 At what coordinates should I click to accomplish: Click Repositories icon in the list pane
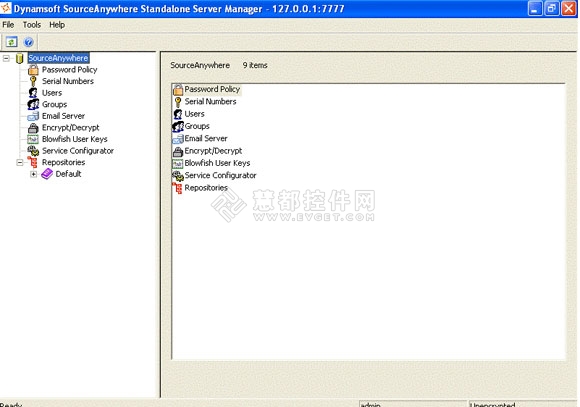tap(178, 188)
